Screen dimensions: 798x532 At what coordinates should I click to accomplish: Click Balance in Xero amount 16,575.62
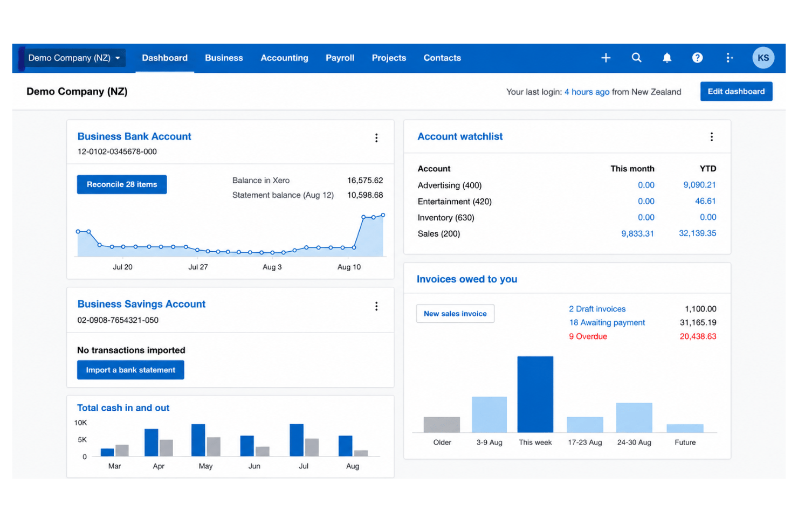[365, 181]
